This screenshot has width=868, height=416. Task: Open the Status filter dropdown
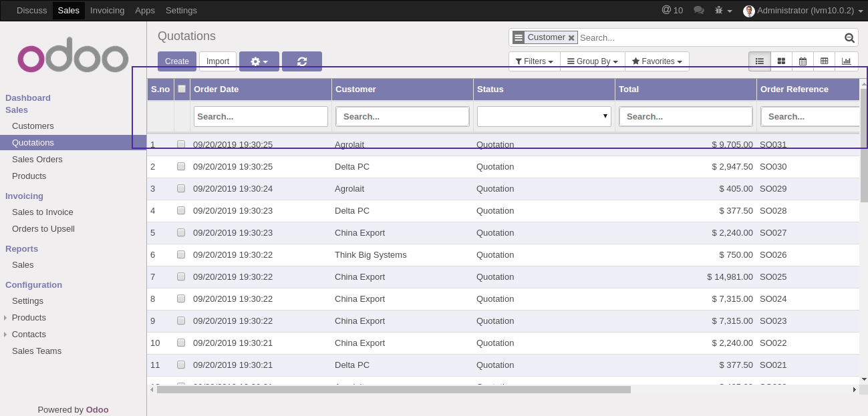[x=544, y=116]
